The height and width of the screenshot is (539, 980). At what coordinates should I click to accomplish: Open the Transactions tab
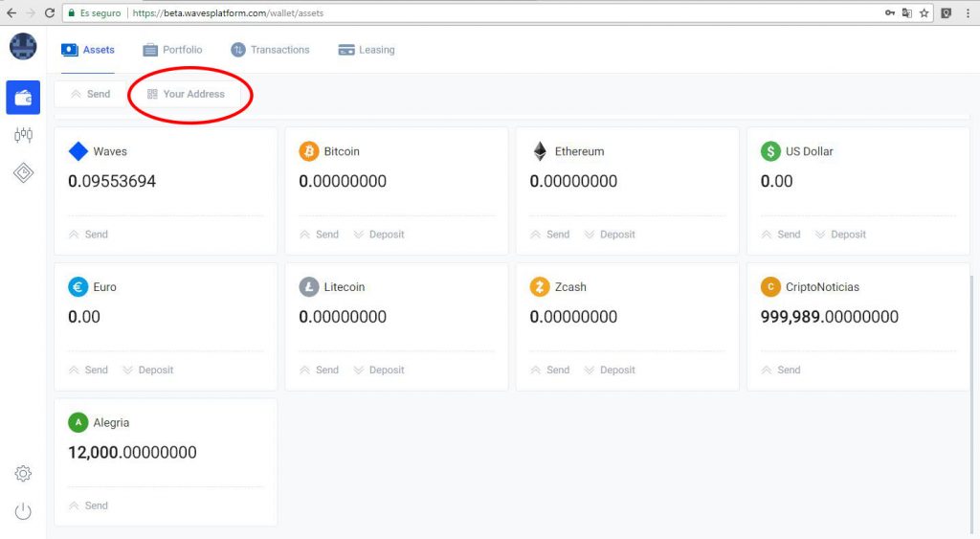point(270,50)
